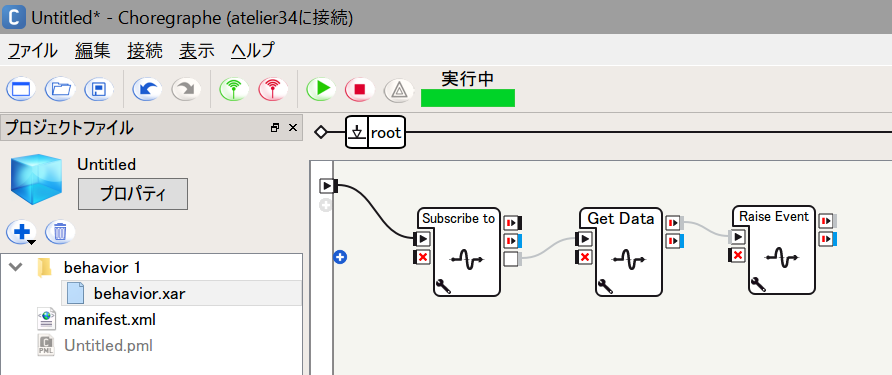Click the onStop input of Raise Event box

pos(736,255)
